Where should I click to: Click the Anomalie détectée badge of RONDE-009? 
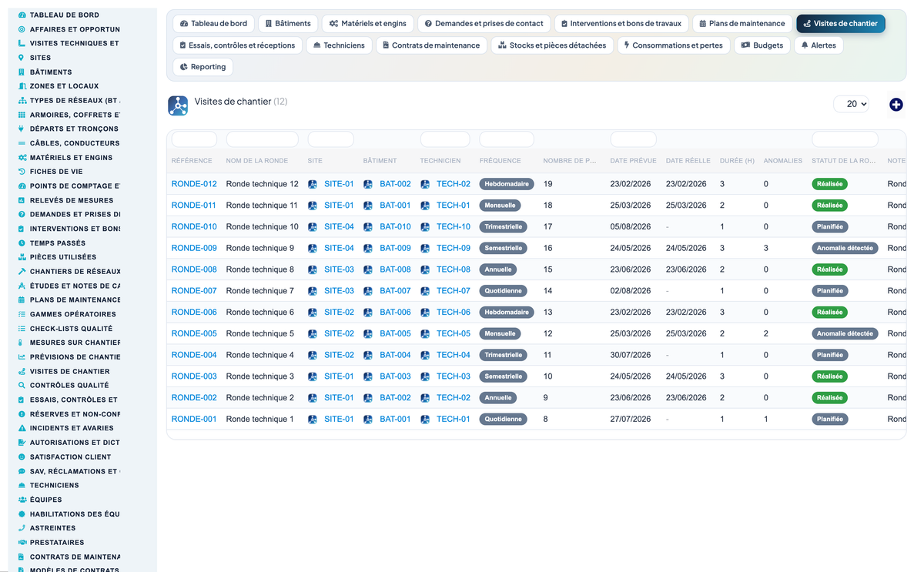(845, 249)
